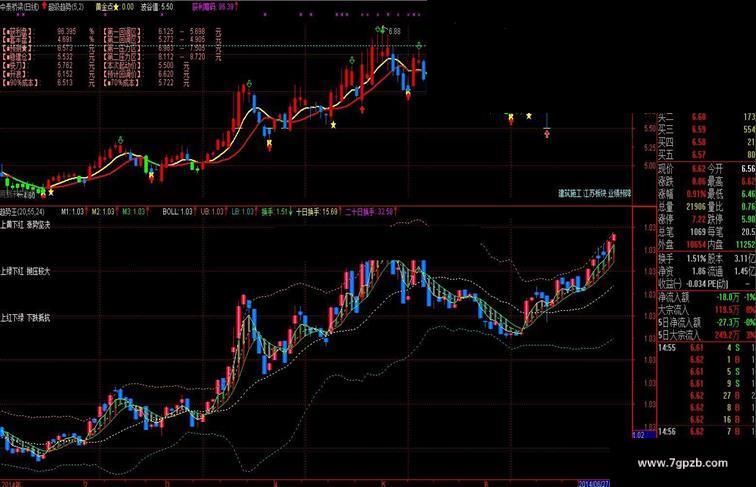Click the 趋势王(20,55,24) indicator label
This screenshot has height=487, width=756.
22,211
